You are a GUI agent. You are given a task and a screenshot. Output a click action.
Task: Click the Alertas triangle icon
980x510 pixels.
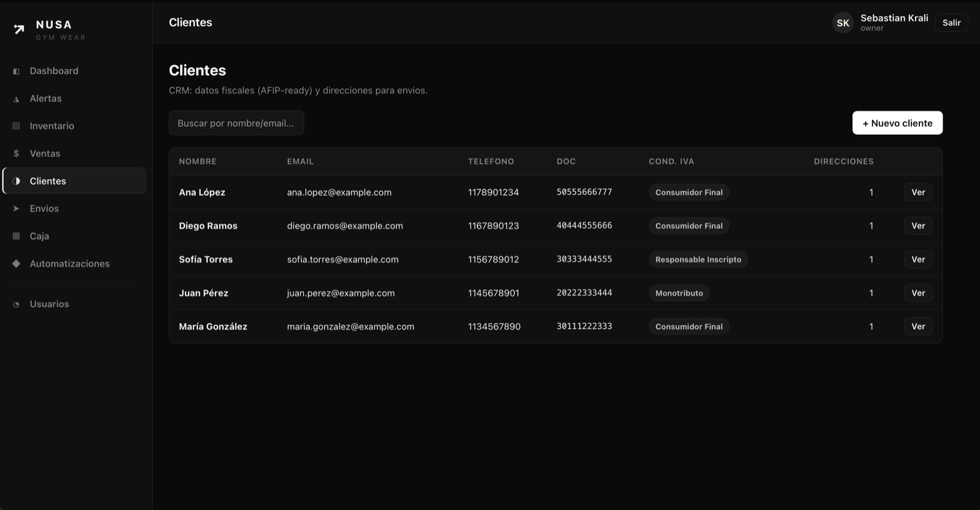coord(17,99)
